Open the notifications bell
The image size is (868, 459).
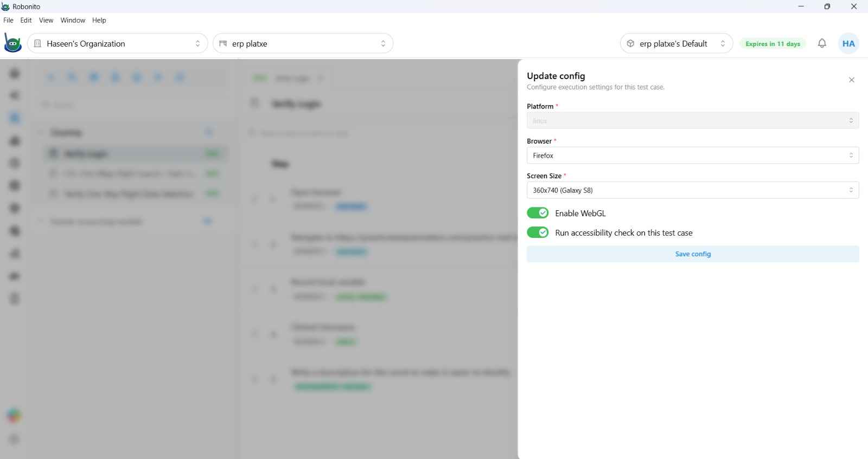[822, 43]
